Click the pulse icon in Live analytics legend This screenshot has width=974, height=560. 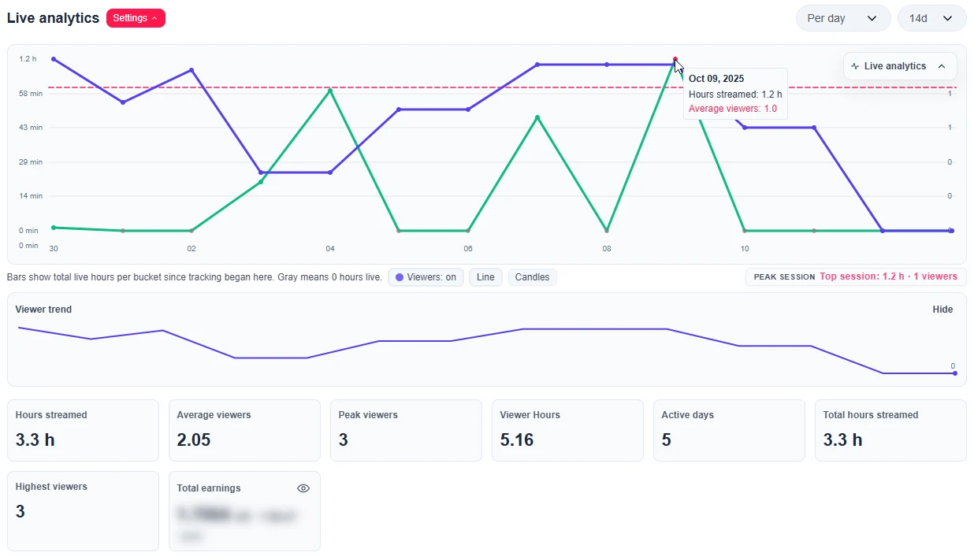(855, 66)
